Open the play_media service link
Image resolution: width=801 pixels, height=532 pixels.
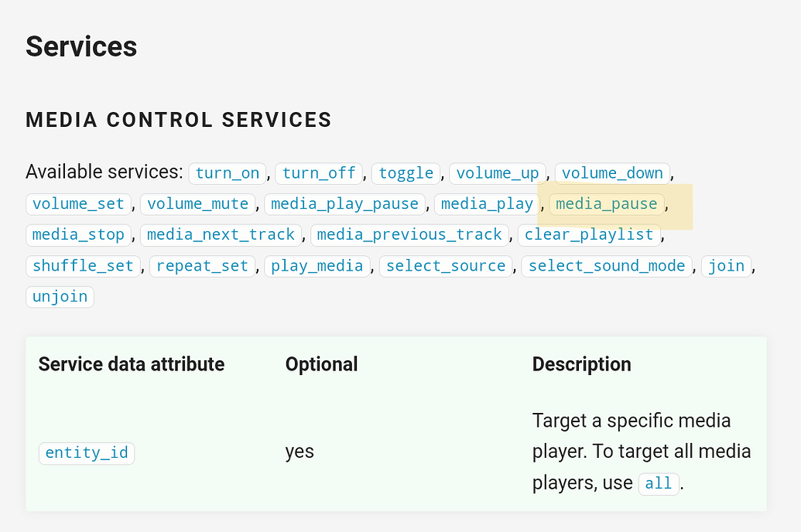tap(317, 266)
